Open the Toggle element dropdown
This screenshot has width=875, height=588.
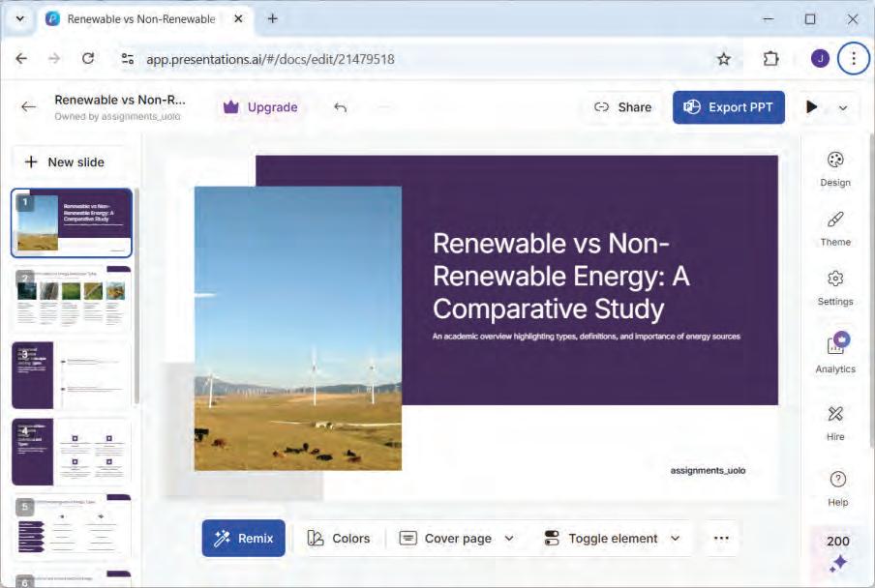point(612,539)
